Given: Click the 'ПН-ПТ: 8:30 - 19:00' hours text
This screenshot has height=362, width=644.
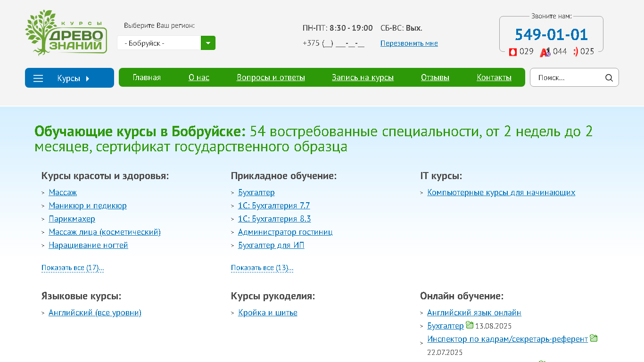Looking at the screenshot, I should 338,28.
